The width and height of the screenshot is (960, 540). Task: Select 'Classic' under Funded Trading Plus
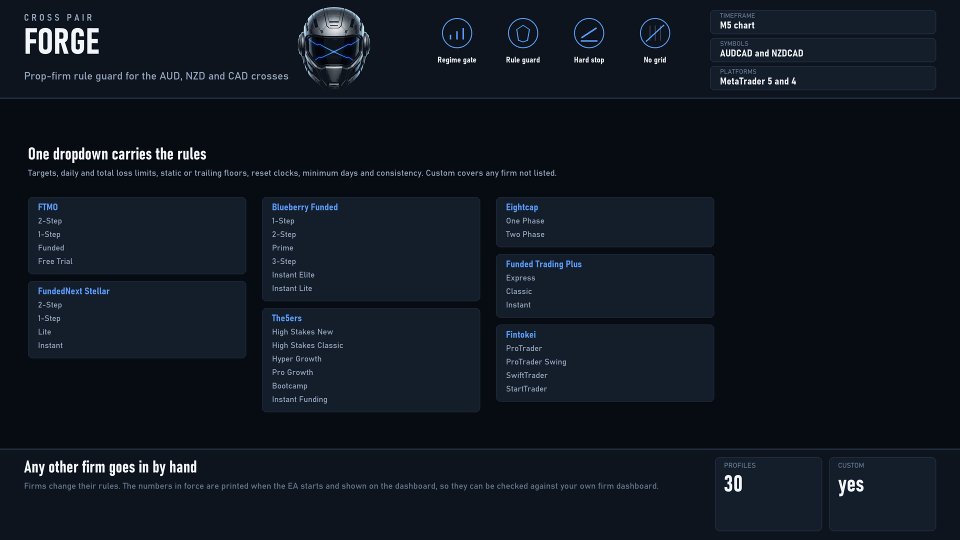(x=519, y=291)
